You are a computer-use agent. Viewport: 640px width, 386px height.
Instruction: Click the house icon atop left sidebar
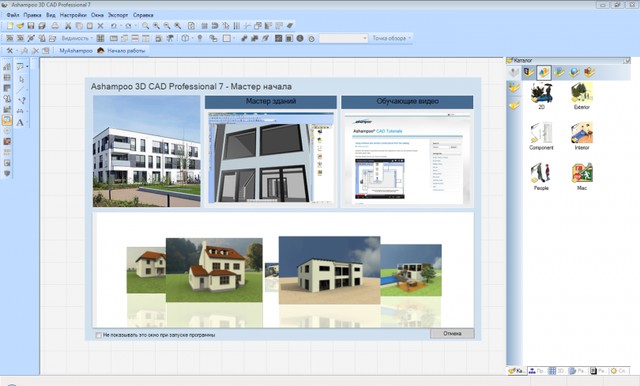[7, 67]
